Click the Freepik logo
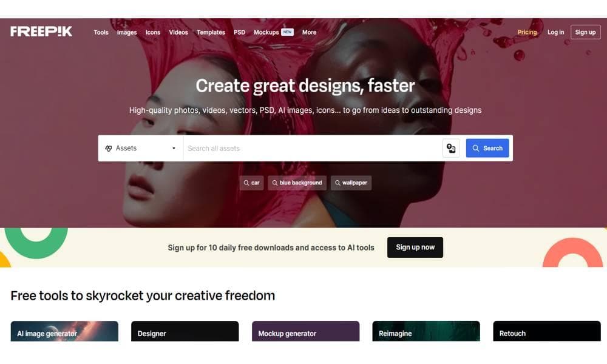This screenshot has height=364, width=607. coord(41,32)
